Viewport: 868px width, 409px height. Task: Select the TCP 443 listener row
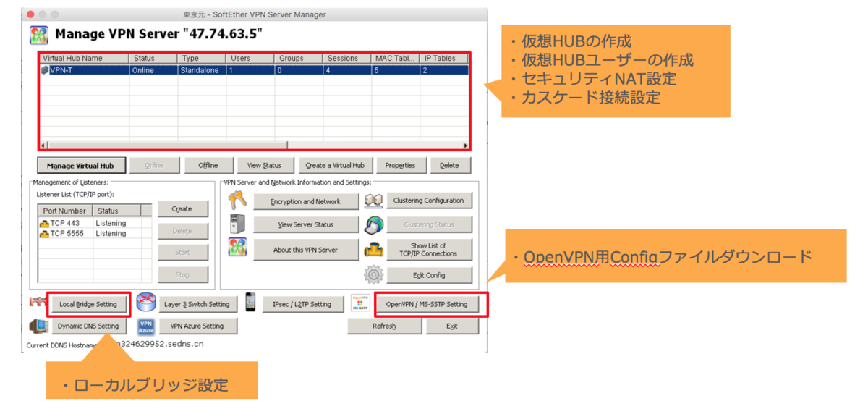[95, 224]
